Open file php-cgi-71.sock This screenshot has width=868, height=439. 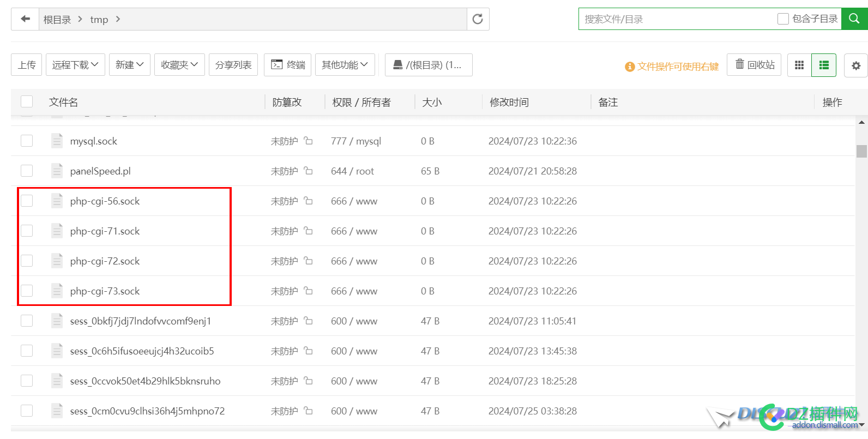pyautogui.click(x=105, y=231)
